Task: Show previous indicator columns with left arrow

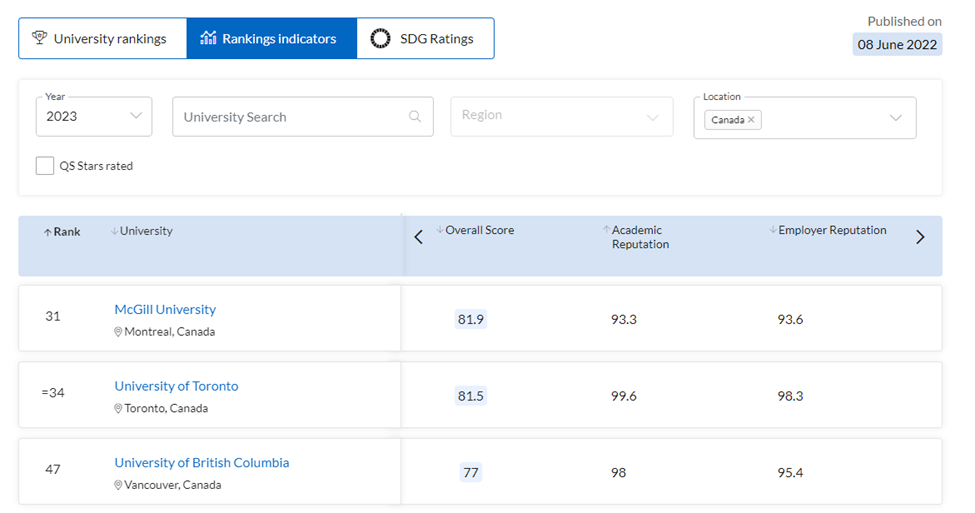Action: click(x=418, y=237)
